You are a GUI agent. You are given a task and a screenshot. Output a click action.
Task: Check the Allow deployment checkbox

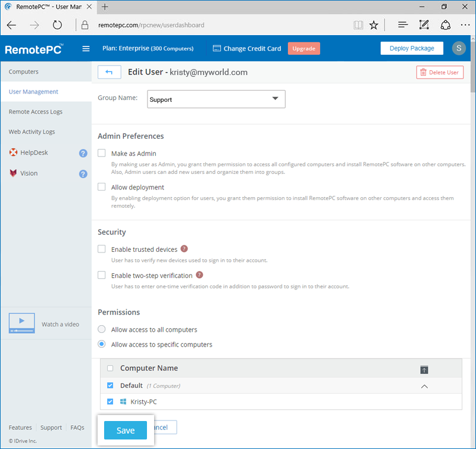101,186
